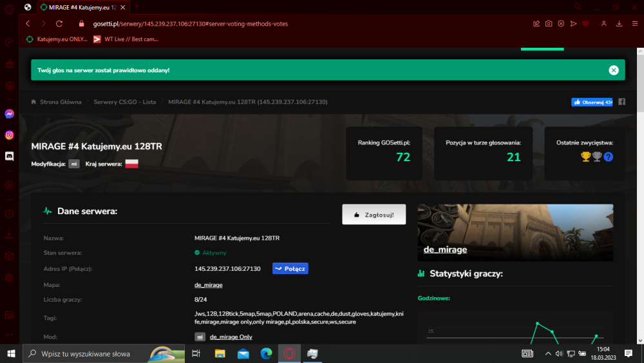Open sidebar Downloads icon
The width and height of the screenshot is (644, 363).
[10, 235]
